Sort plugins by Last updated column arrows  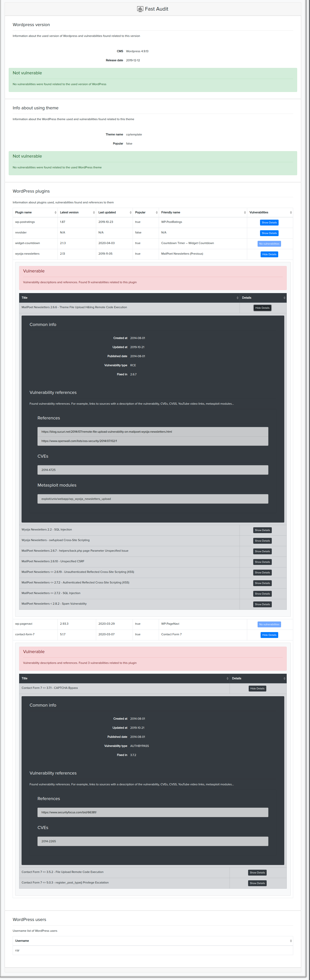(130, 212)
